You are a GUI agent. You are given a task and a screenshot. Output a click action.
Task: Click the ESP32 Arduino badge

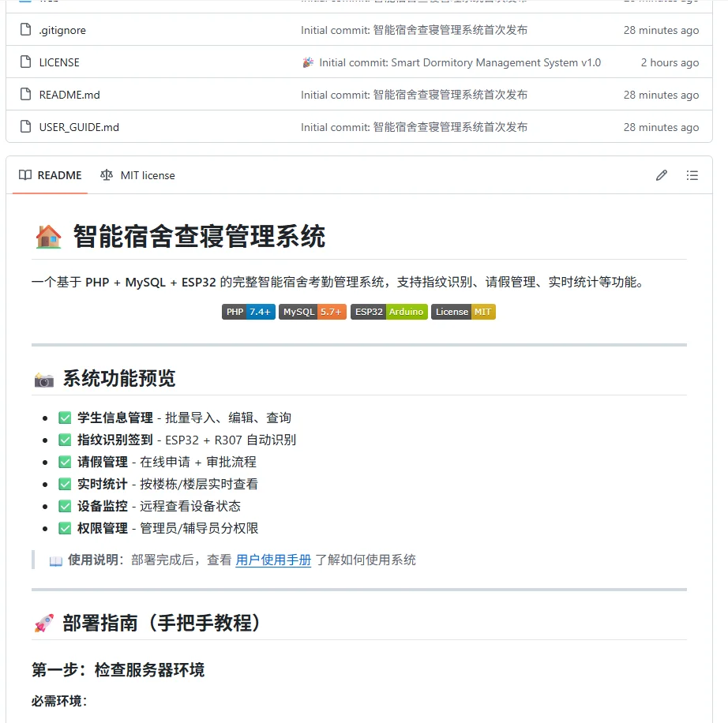389,312
